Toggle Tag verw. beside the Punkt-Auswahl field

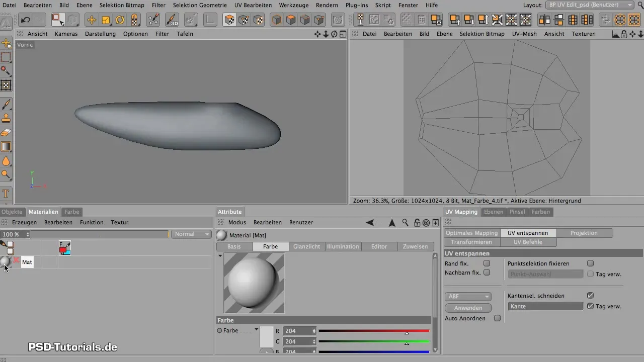point(591,274)
